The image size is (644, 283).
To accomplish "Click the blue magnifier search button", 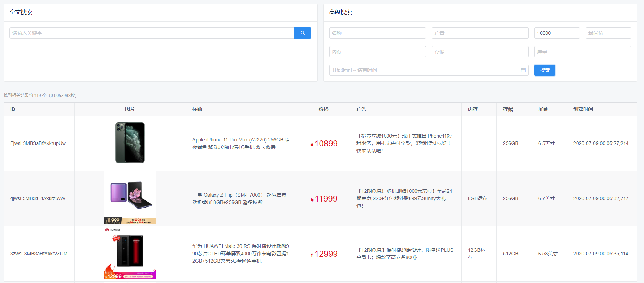I will pos(302,33).
